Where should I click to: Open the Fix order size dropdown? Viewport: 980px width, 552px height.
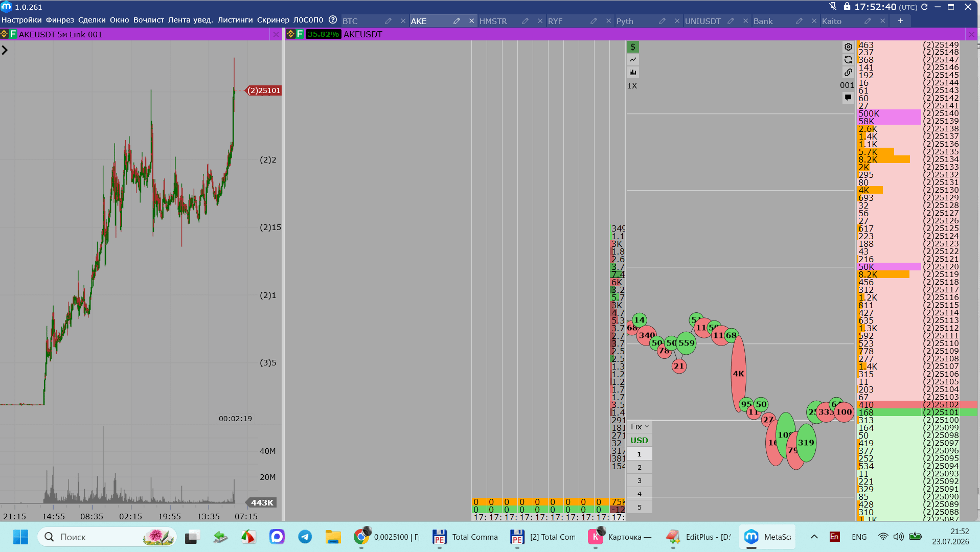click(x=639, y=426)
